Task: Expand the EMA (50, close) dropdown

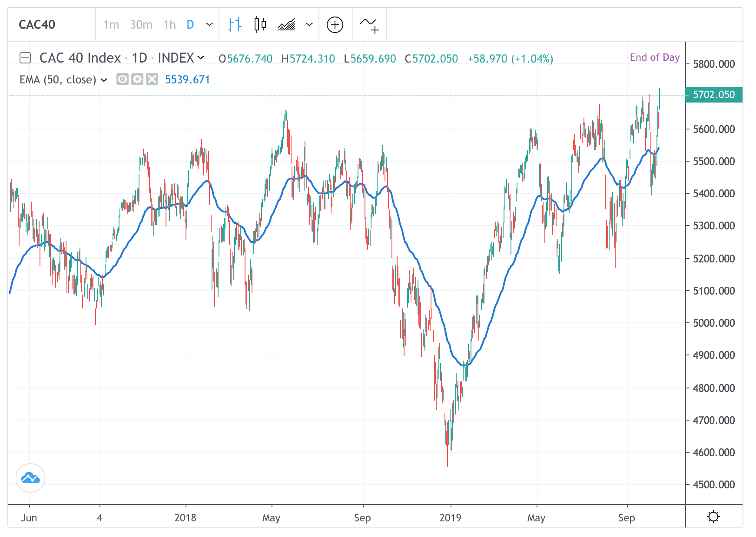Action: (104, 80)
